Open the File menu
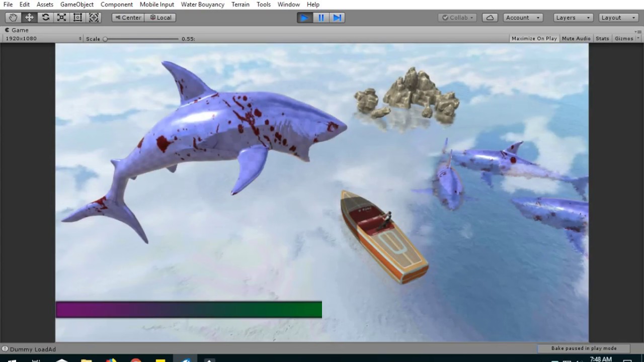The height and width of the screenshot is (362, 644). pyautogui.click(x=8, y=4)
